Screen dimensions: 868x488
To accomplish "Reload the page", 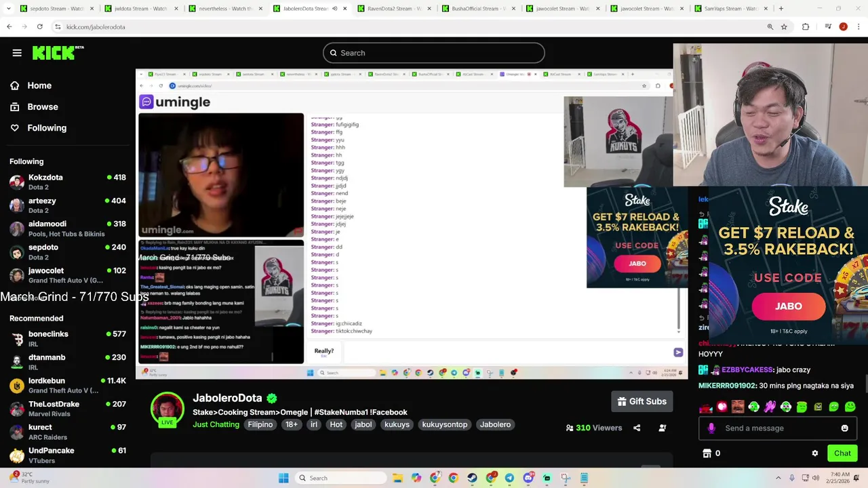I will 40,26.
